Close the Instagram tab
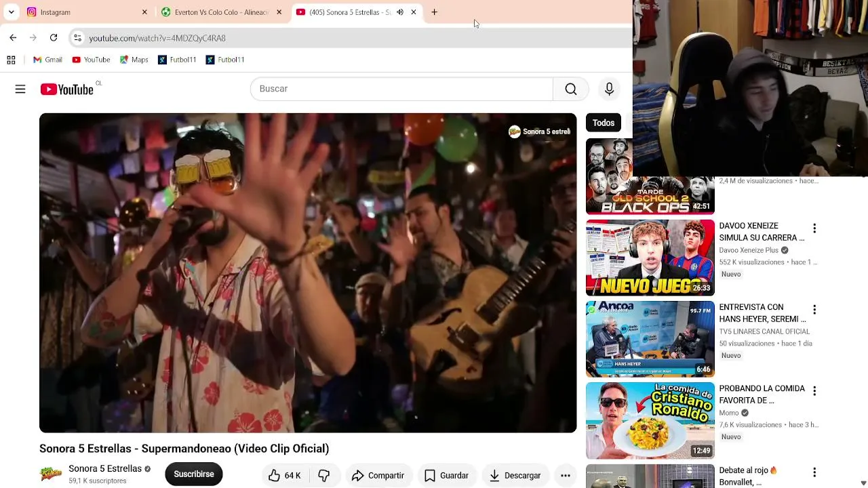Image resolution: width=868 pixels, height=488 pixels. [x=144, y=12]
